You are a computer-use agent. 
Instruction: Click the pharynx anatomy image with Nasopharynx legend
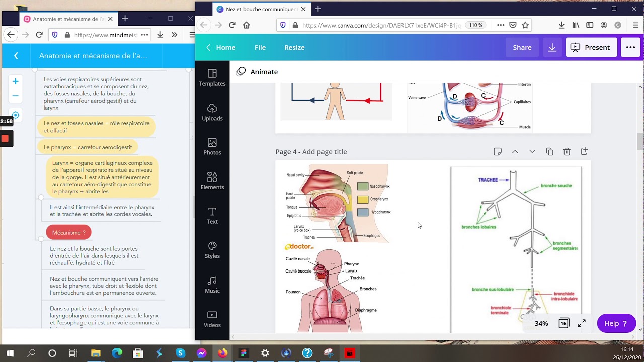(x=338, y=204)
